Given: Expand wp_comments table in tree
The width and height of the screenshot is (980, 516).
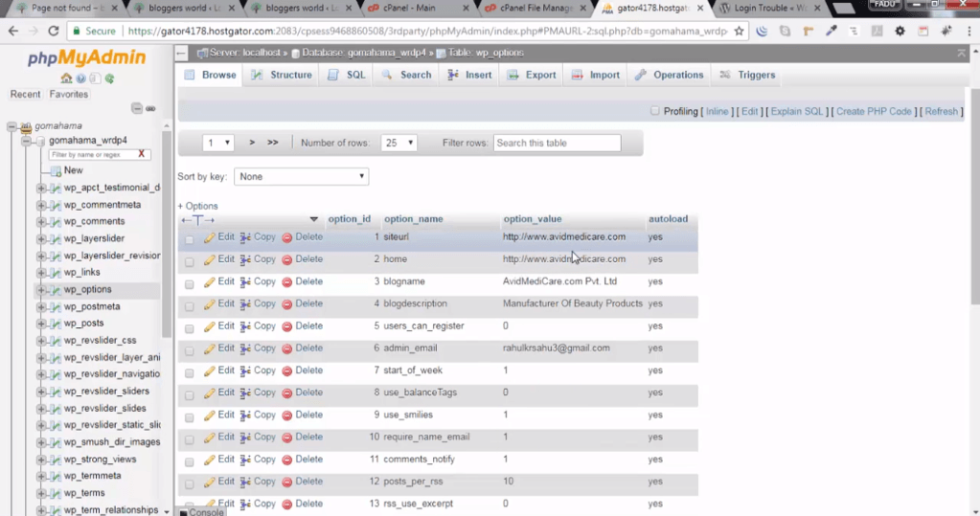Looking at the screenshot, I should tap(41, 222).
